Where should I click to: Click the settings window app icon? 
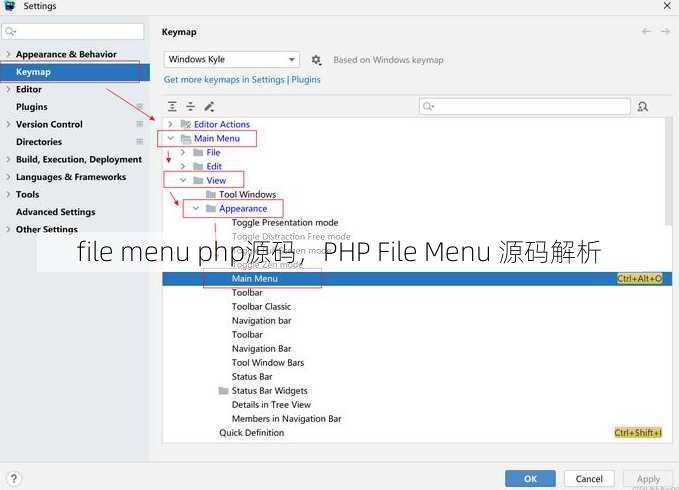coord(10,6)
